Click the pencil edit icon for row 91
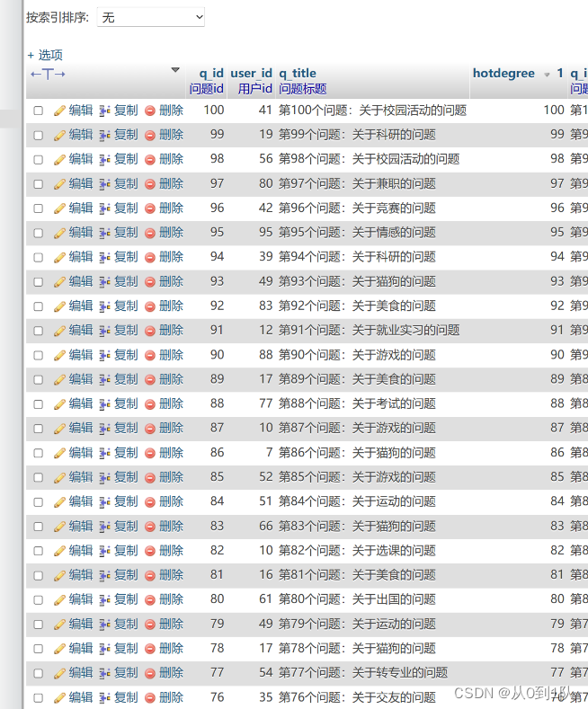This screenshot has width=588, height=709. click(x=59, y=331)
